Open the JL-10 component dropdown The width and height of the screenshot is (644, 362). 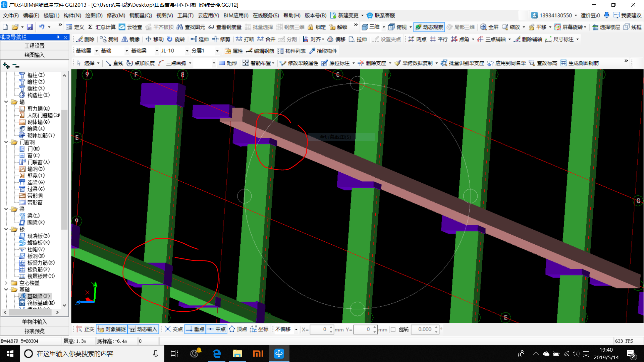[187, 51]
